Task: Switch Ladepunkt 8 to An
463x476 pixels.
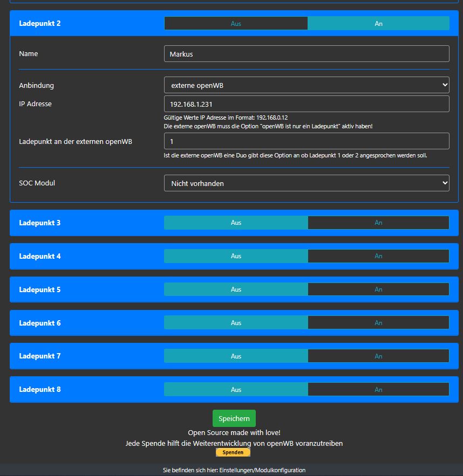Action: tap(378, 390)
